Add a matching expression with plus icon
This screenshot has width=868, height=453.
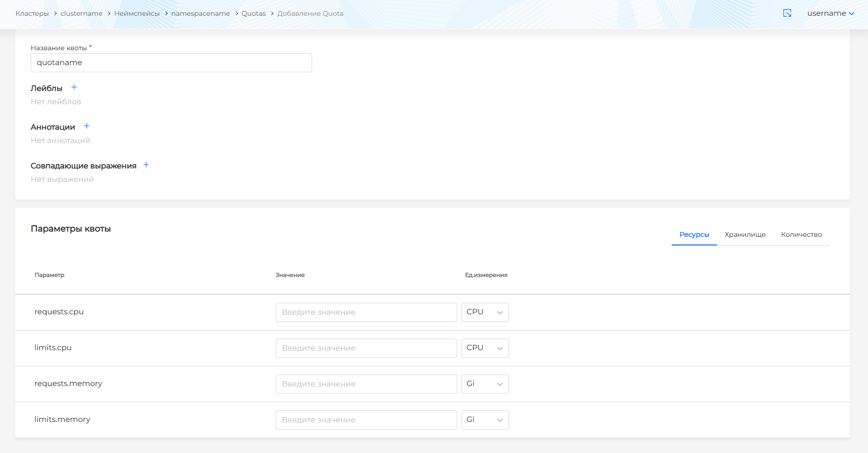click(x=146, y=165)
